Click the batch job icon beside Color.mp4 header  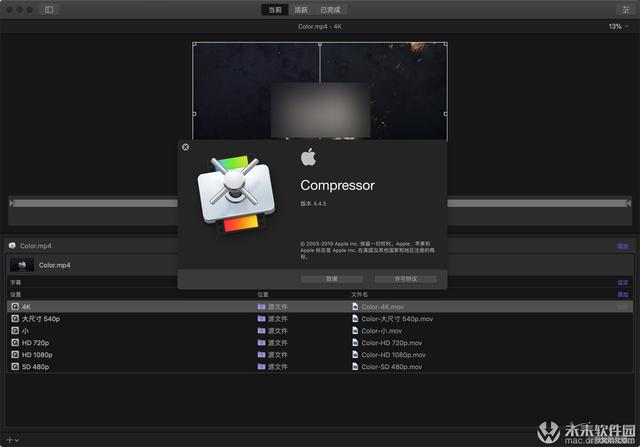tap(12, 245)
